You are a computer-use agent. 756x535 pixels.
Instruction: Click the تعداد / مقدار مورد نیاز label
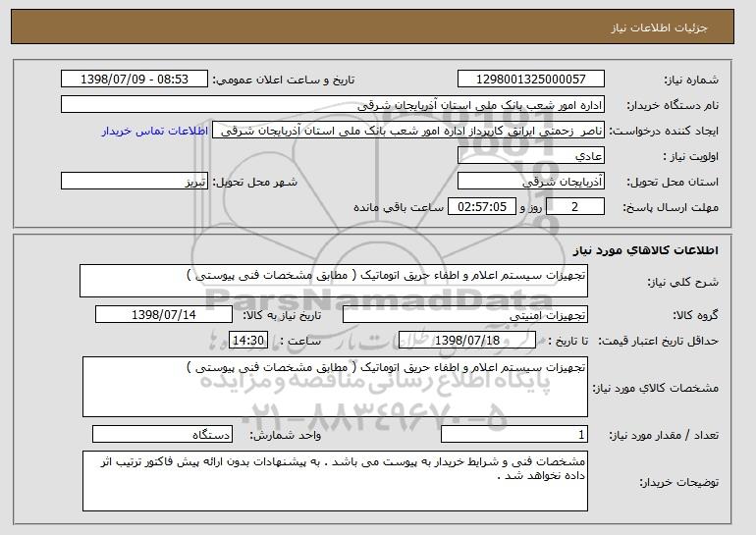(664, 435)
